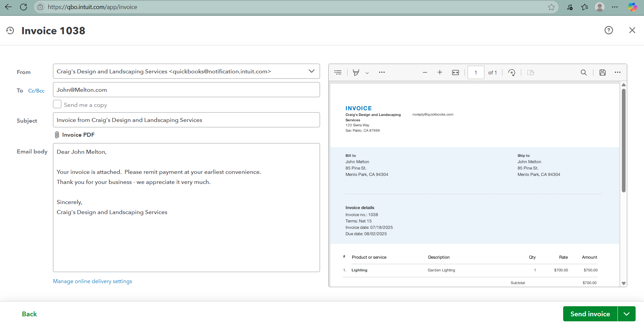The width and height of the screenshot is (644, 326).
Task: Click Due date: 08/02/2025 text
Action: click(366, 234)
